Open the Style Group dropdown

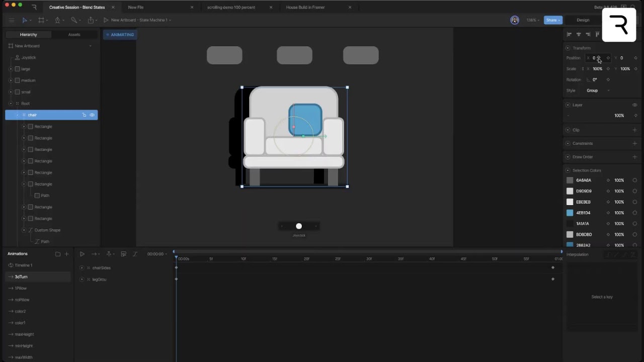tap(598, 90)
